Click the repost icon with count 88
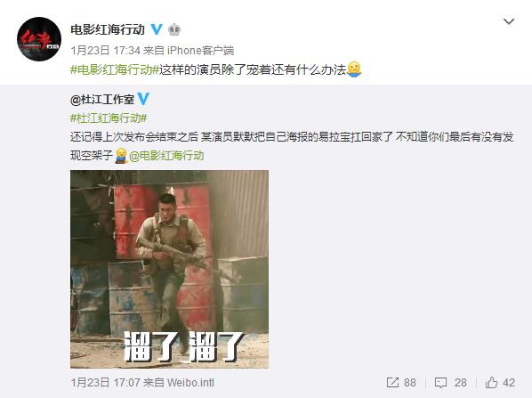This screenshot has height=398, width=532. (392, 383)
